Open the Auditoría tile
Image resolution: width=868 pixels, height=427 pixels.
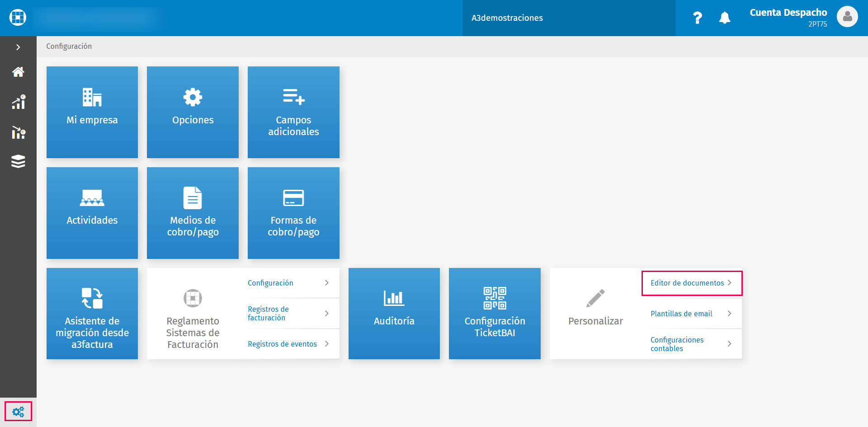coord(394,314)
